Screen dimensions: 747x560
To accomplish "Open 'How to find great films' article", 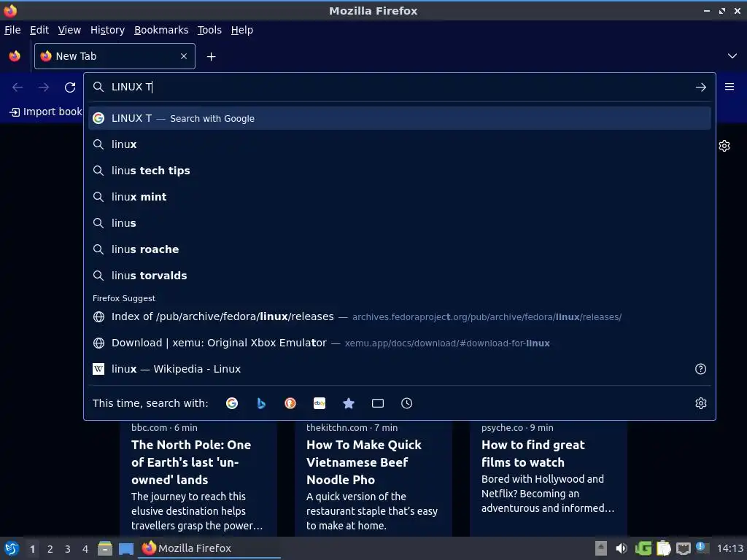I will pos(549,478).
